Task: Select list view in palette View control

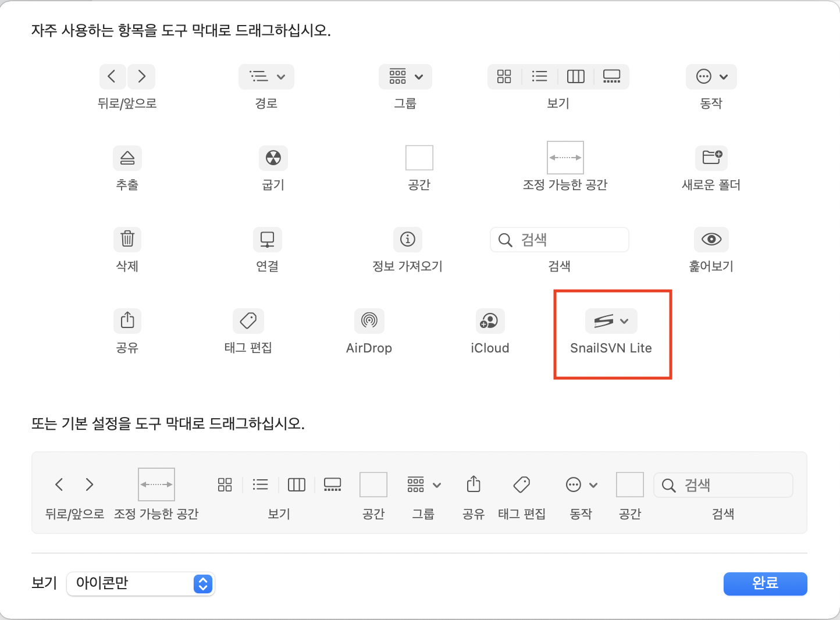Action: (x=540, y=76)
